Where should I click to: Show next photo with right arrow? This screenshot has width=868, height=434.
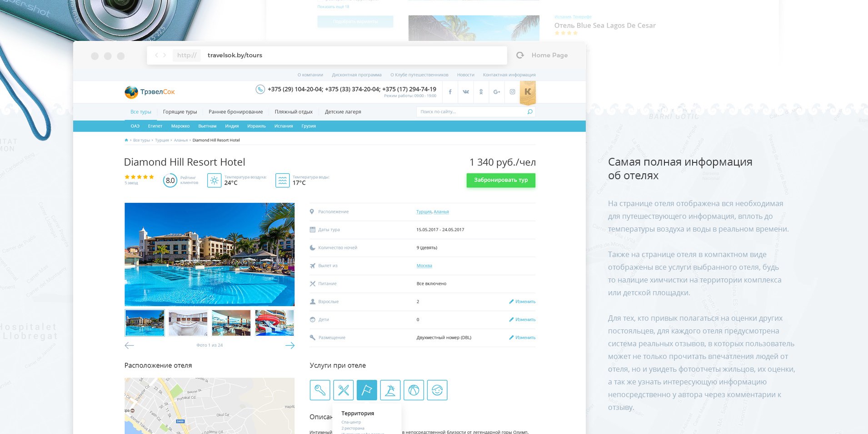(289, 346)
